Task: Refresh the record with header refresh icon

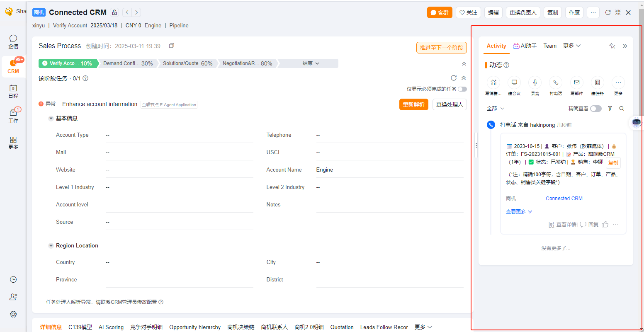Action: pyautogui.click(x=608, y=12)
